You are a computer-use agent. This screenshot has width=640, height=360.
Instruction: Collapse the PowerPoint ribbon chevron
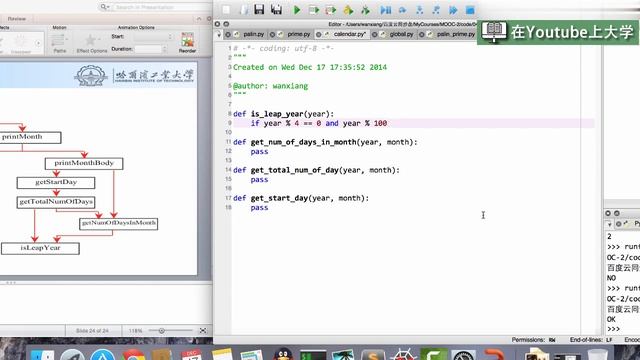tap(199, 19)
